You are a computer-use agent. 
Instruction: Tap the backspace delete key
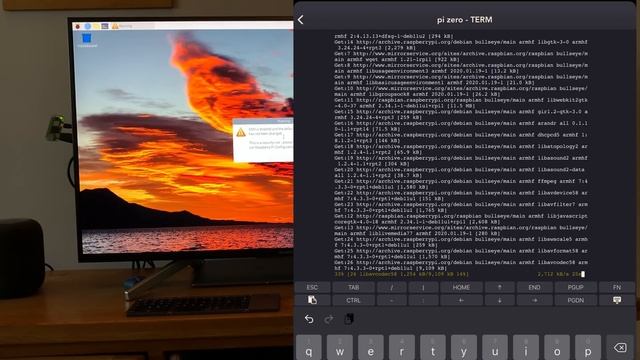pyautogui.click(x=620, y=348)
